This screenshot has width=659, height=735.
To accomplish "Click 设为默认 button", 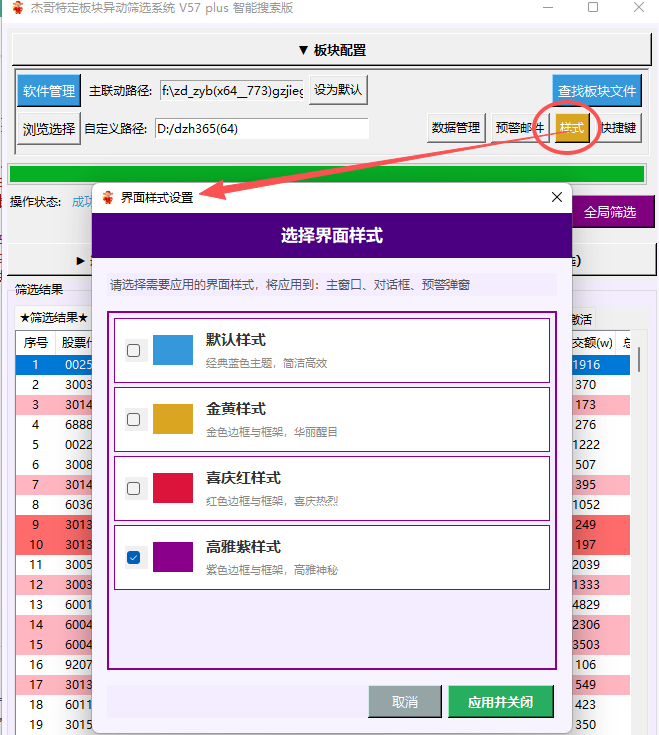I will click(x=338, y=90).
